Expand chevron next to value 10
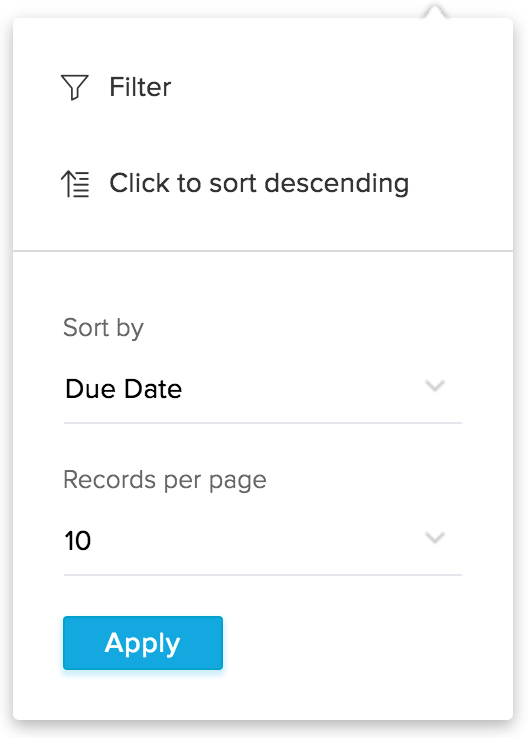Image resolution: width=528 pixels, height=738 pixels. (434, 537)
